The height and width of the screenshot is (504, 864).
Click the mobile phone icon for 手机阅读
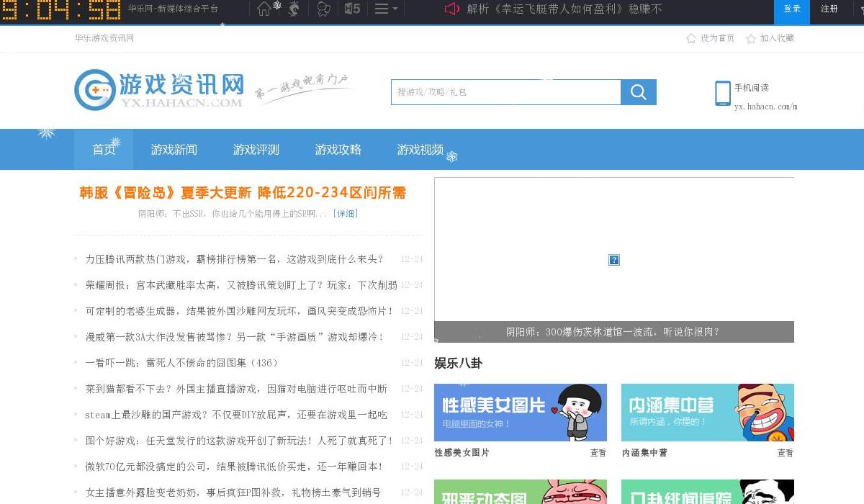click(722, 94)
